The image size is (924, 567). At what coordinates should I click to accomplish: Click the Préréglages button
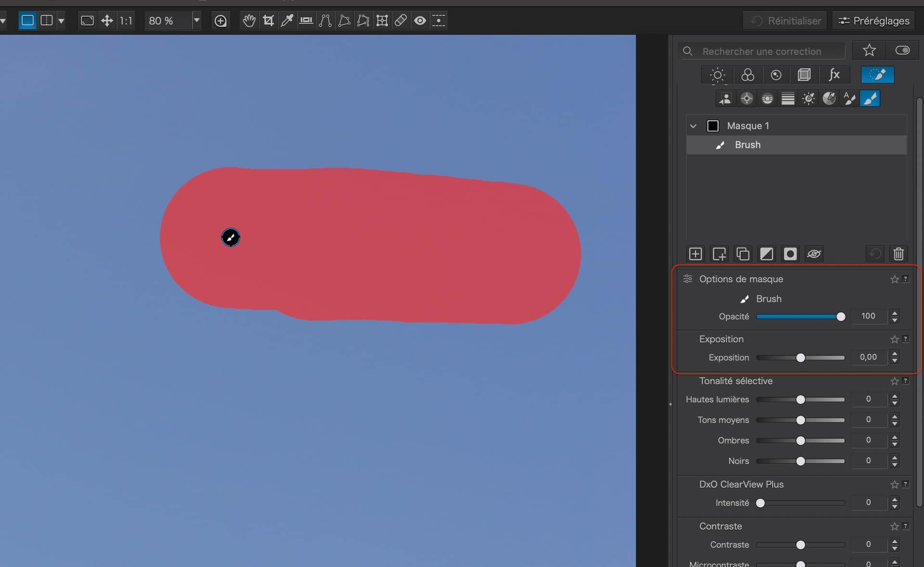pyautogui.click(x=873, y=21)
